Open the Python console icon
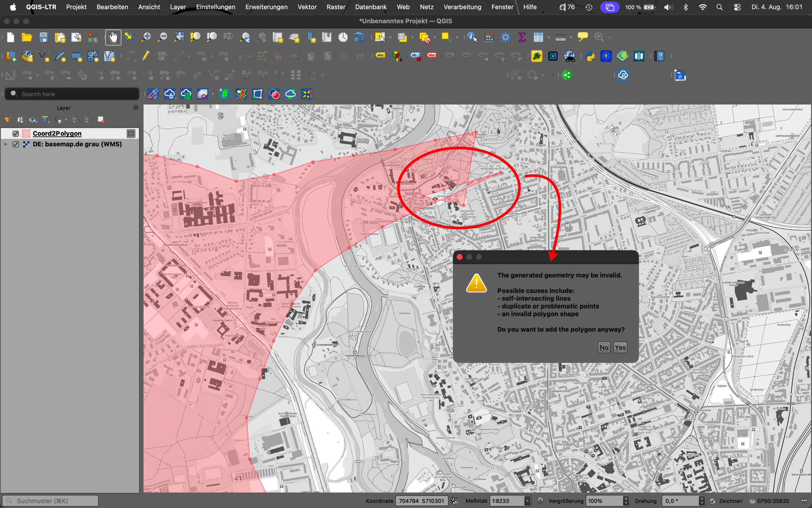The width and height of the screenshot is (812, 508). point(590,56)
